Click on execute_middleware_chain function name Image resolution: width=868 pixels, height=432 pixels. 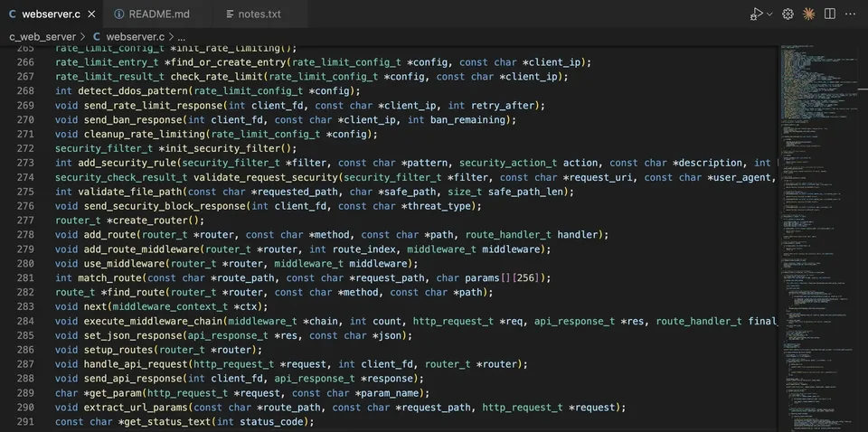[154, 321]
